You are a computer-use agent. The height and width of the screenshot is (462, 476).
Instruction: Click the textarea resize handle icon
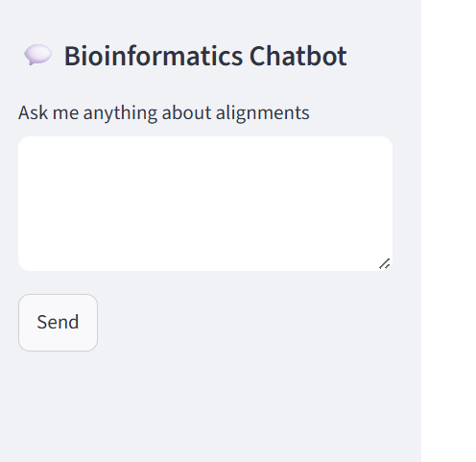click(x=384, y=264)
